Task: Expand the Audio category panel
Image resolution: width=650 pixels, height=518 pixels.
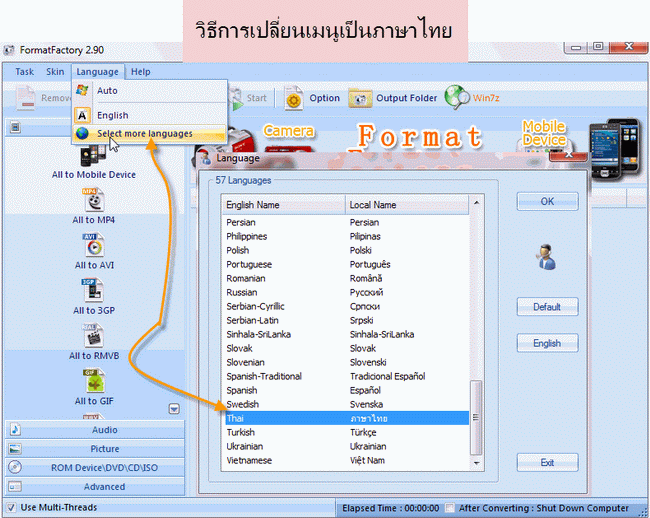Action: 95,429
